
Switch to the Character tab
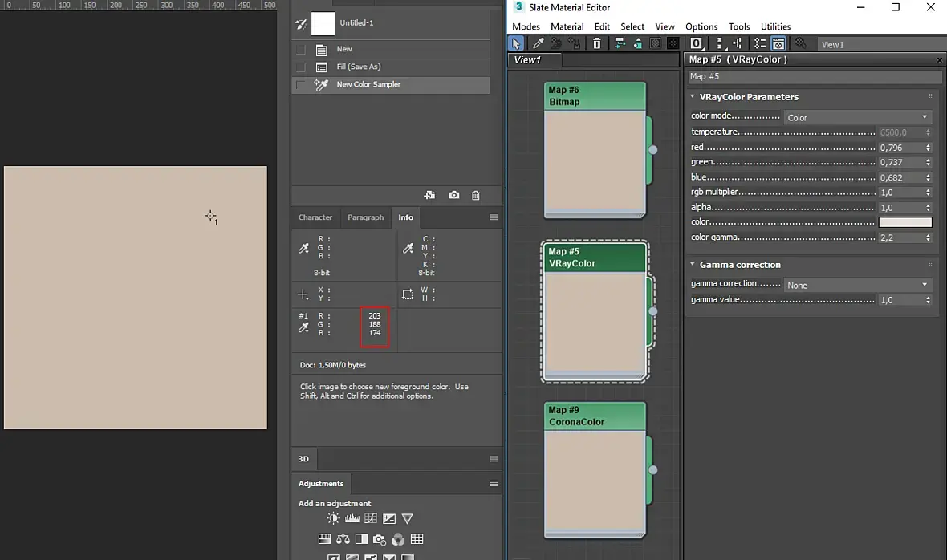coord(315,217)
